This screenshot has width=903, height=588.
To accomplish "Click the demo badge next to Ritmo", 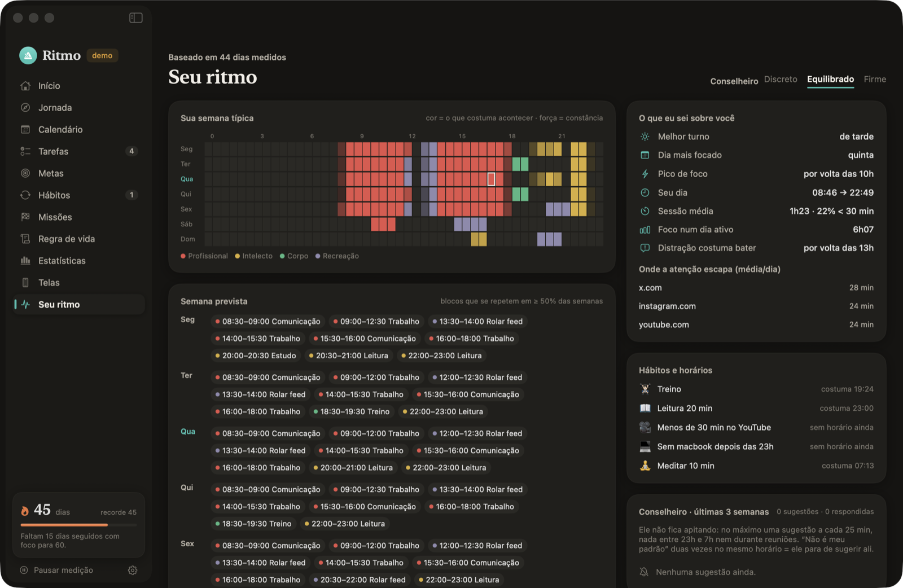I will [102, 56].
